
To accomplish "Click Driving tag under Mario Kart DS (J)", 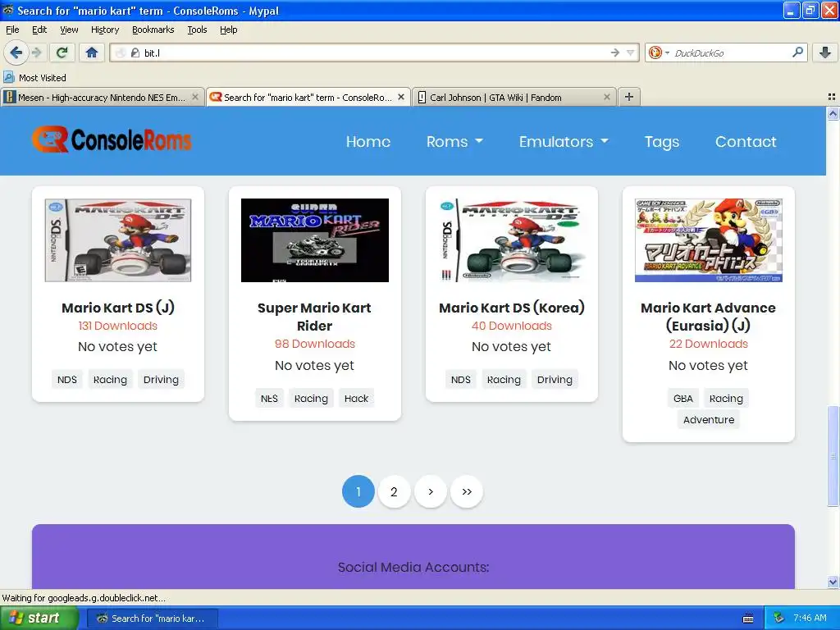I will tap(161, 379).
